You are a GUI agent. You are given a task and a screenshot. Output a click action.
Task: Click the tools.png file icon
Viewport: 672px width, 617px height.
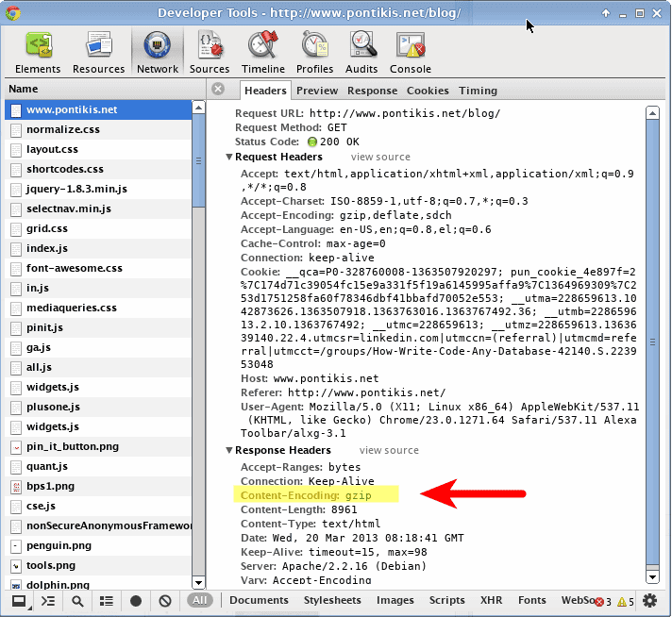pos(16,566)
